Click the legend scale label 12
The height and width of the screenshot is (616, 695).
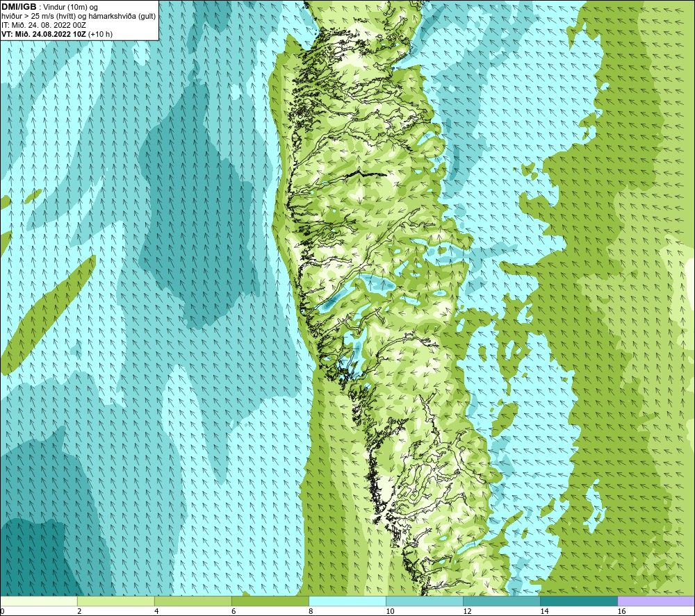pyautogui.click(x=467, y=611)
